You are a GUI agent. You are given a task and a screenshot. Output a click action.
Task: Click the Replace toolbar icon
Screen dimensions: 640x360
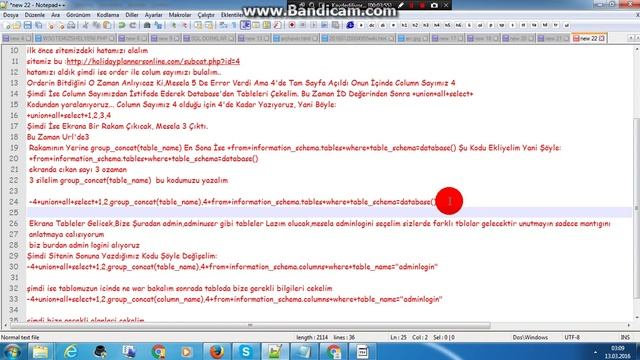(x=158, y=25)
